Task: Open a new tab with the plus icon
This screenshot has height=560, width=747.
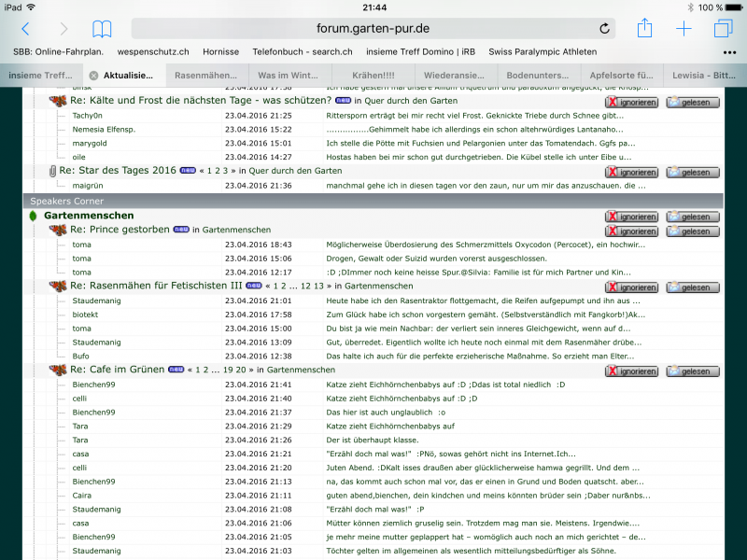Action: coord(684,29)
